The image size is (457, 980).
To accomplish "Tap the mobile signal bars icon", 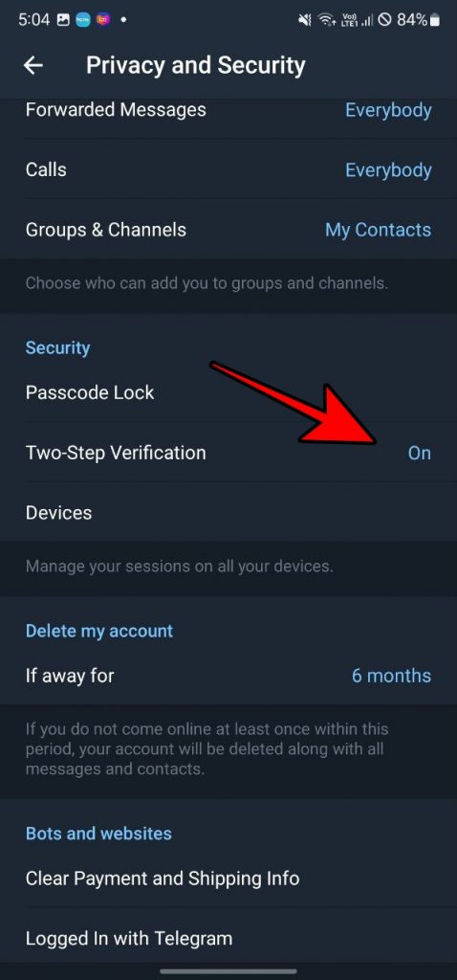I will point(368,20).
